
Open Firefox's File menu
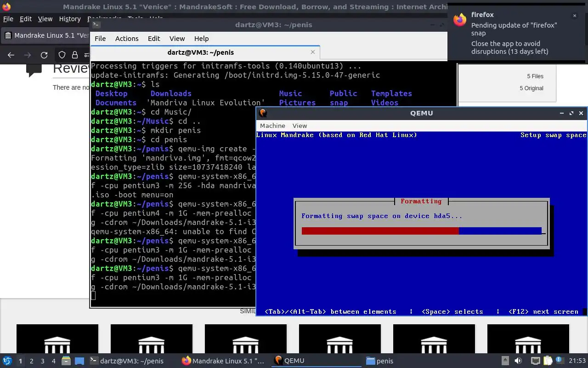pos(8,19)
